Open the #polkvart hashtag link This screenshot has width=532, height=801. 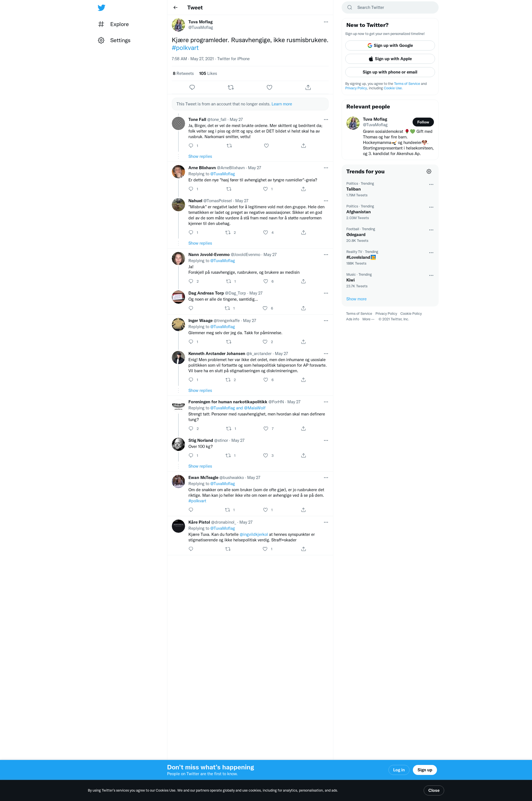point(185,48)
